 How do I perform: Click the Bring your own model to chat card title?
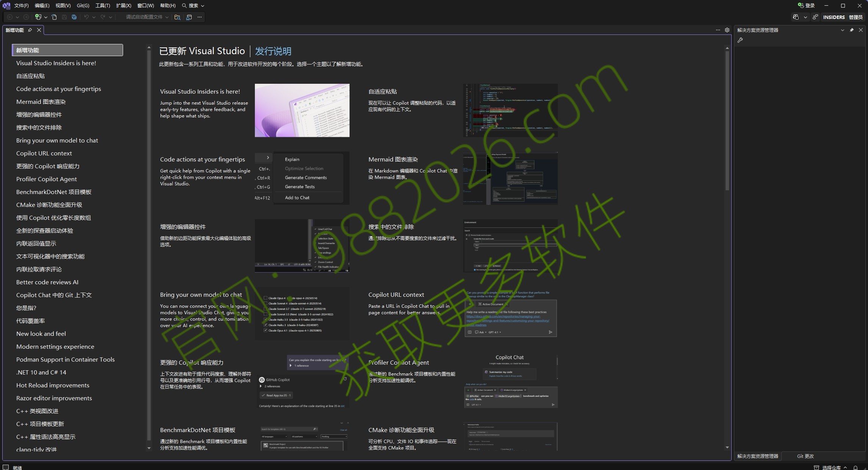(x=201, y=295)
